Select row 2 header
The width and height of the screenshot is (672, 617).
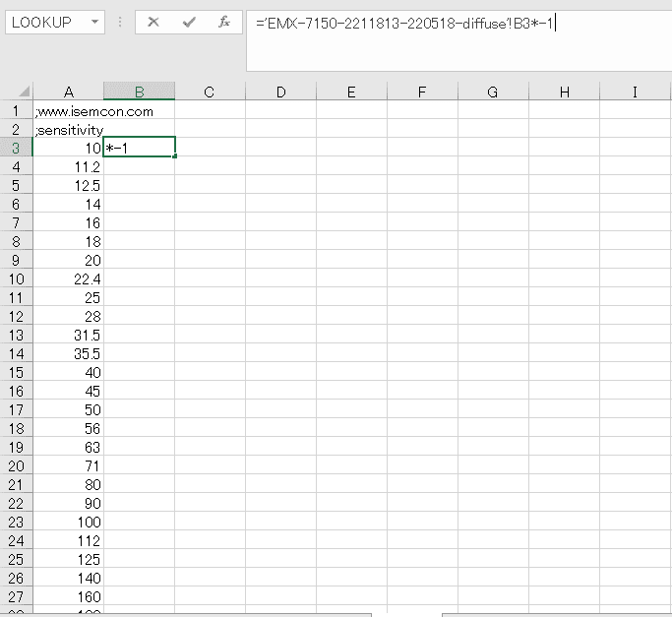16,129
